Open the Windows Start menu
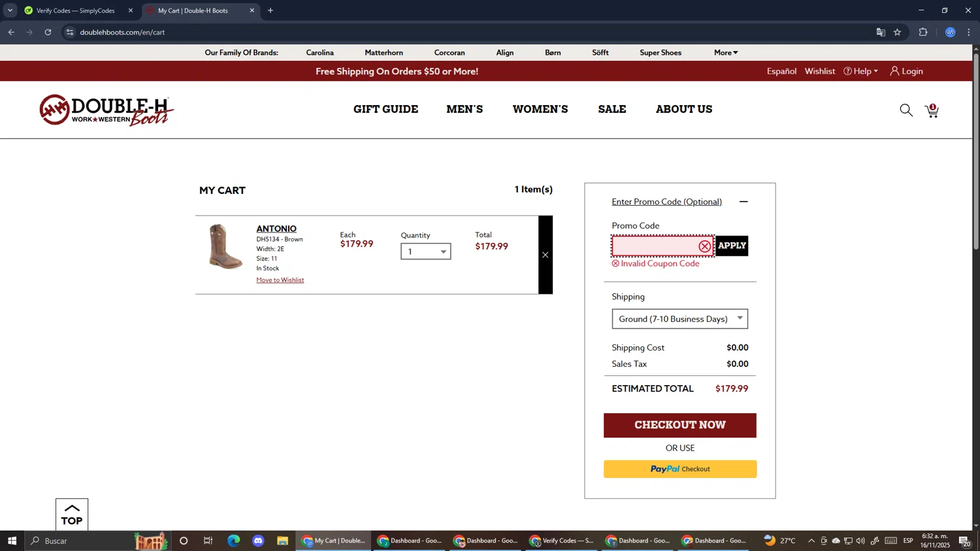980x551 pixels. (12, 541)
